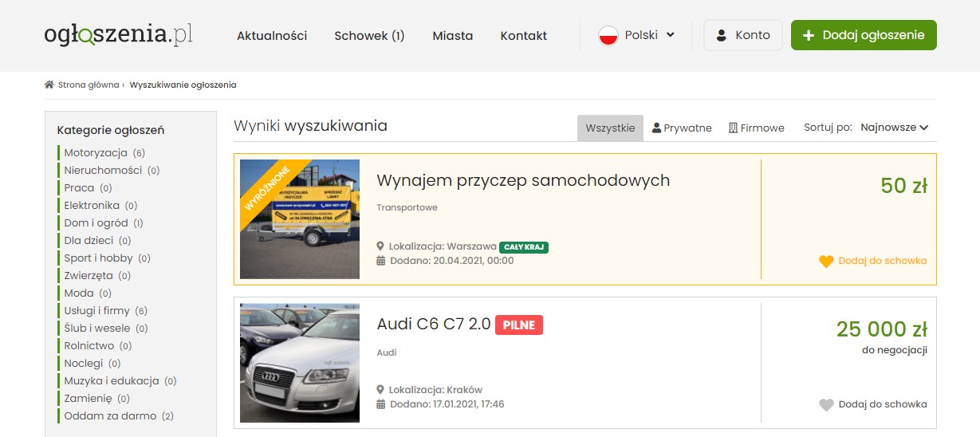Select Motoryzacja category in sidebar
Image resolution: width=980 pixels, height=437 pixels.
pos(96,152)
